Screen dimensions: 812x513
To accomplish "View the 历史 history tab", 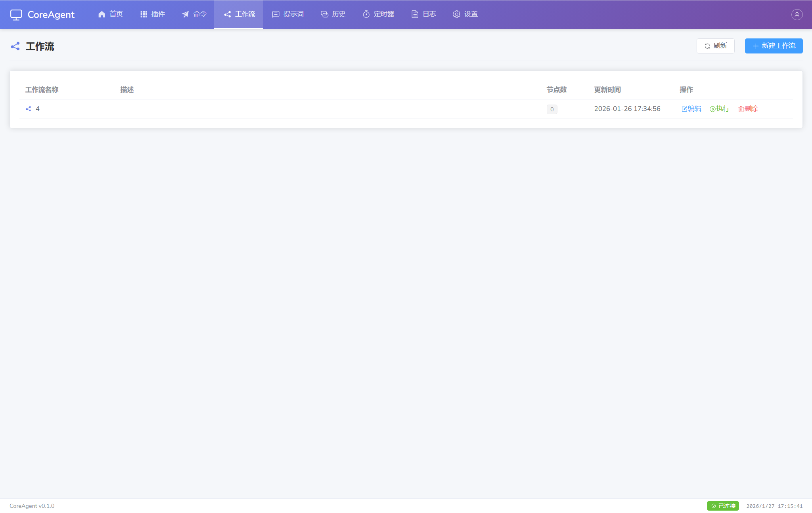I will click(x=333, y=14).
